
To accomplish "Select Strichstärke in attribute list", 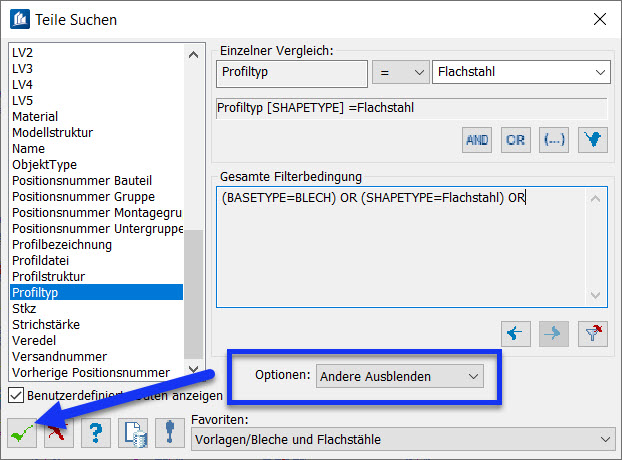I will pyautogui.click(x=96, y=324).
